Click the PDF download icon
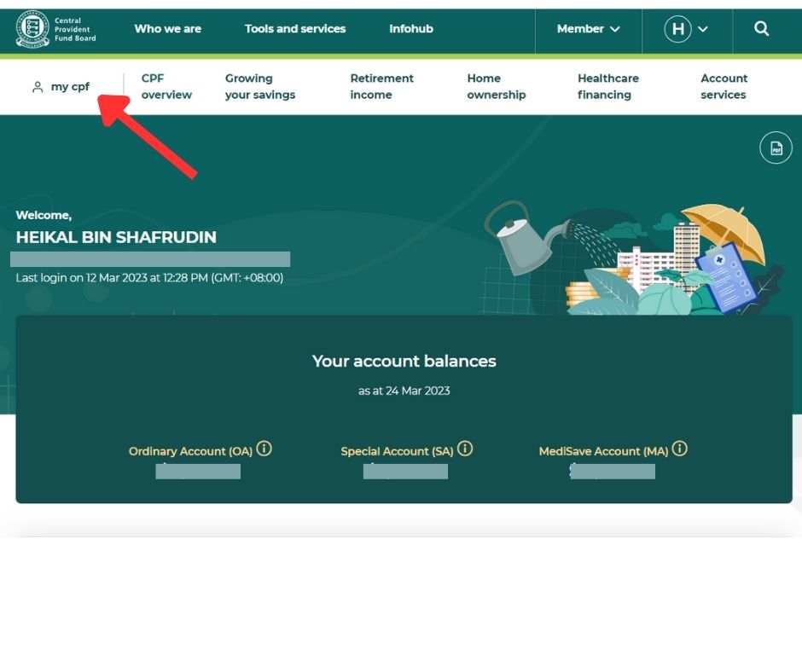Image resolution: width=802 pixels, height=672 pixels. (776, 148)
